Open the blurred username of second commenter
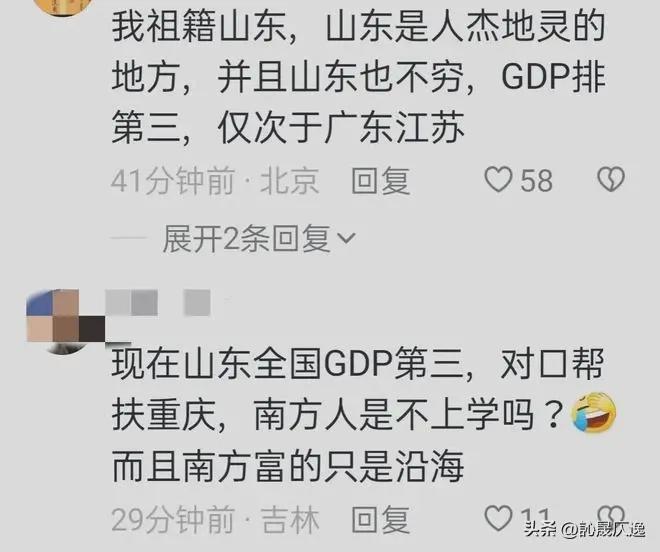660x552 pixels. [x=158, y=302]
